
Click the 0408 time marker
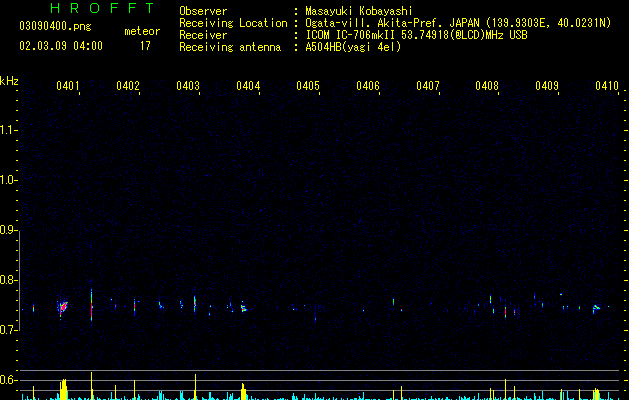point(487,86)
